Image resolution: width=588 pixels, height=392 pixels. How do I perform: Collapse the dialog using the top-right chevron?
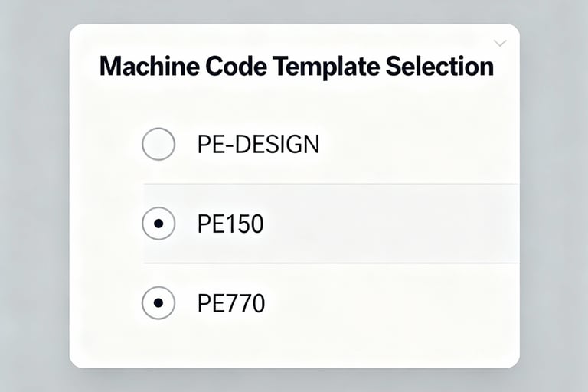point(500,44)
